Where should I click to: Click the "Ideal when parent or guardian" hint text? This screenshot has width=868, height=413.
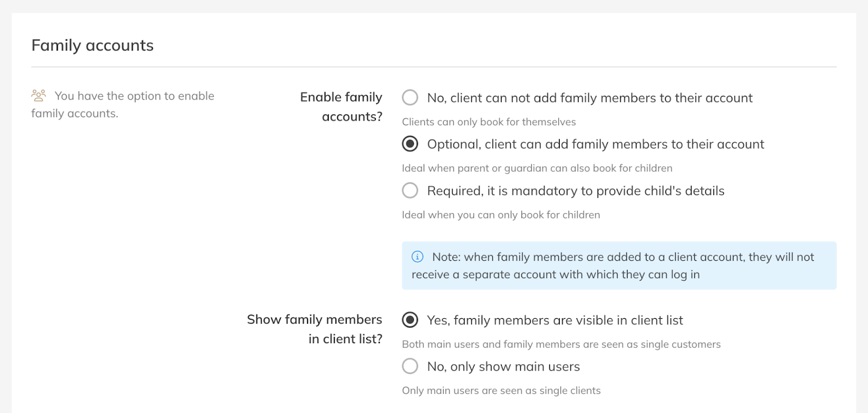[537, 168]
